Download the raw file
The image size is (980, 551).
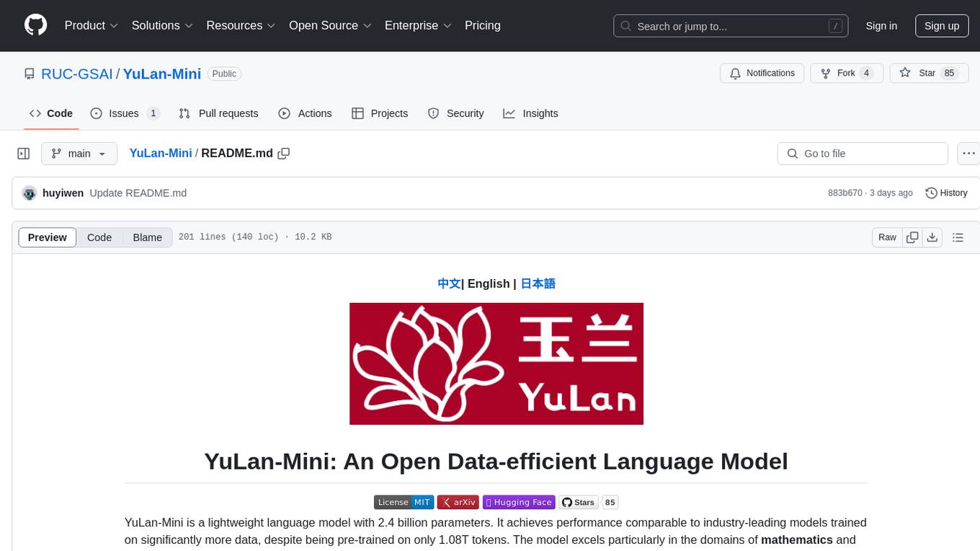pyautogui.click(x=932, y=237)
